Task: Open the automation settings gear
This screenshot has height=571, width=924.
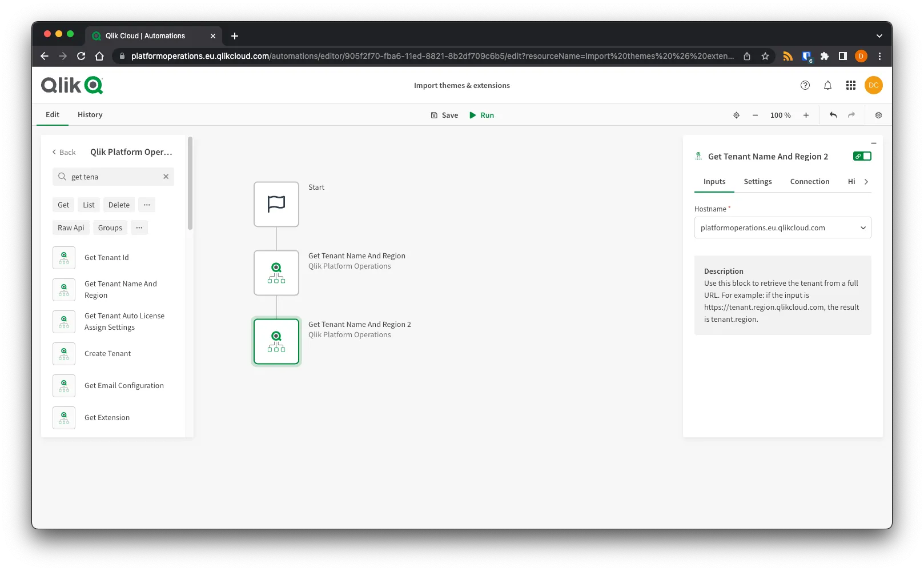Action: (x=878, y=115)
